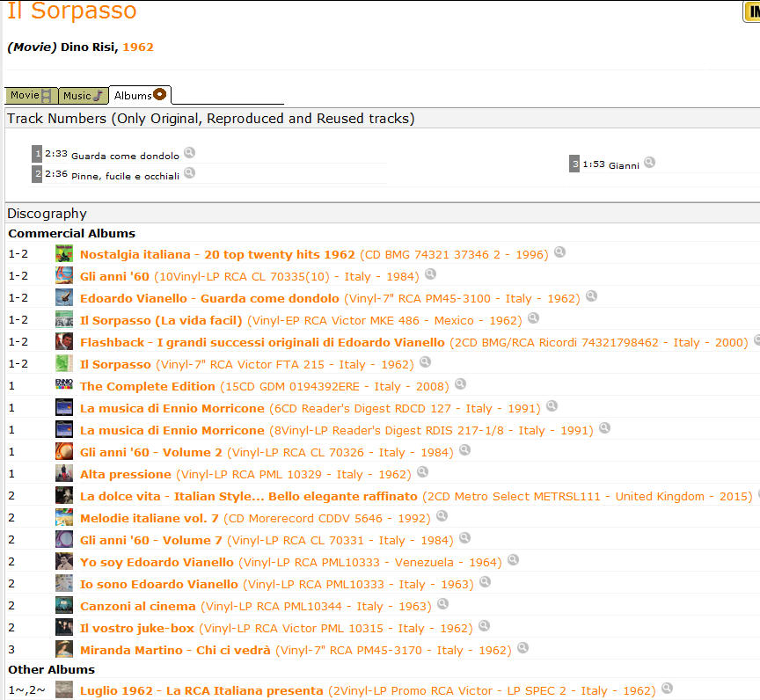Open Il vostro juke-box album link

(x=276, y=628)
